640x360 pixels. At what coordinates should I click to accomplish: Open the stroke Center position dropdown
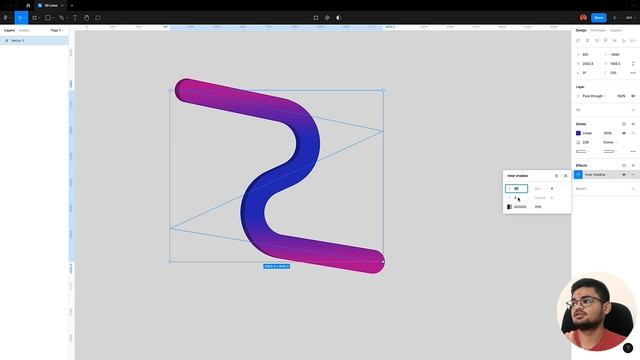pyautogui.click(x=610, y=142)
